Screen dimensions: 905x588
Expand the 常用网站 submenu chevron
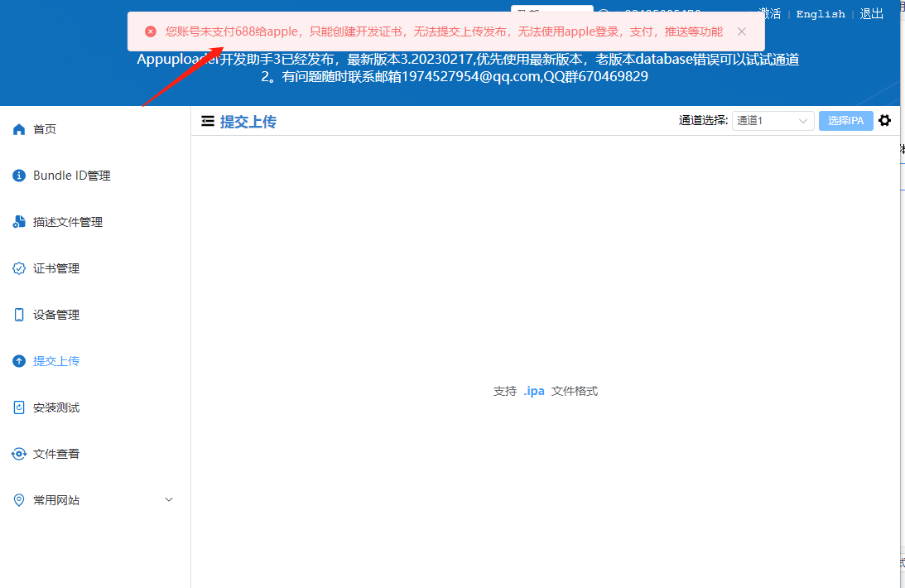click(169, 499)
